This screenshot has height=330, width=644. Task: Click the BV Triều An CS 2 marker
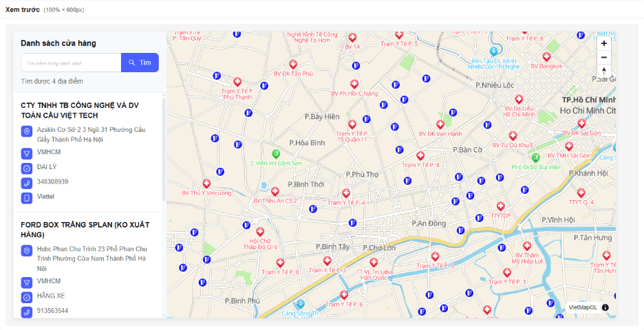pyautogui.click(x=275, y=191)
